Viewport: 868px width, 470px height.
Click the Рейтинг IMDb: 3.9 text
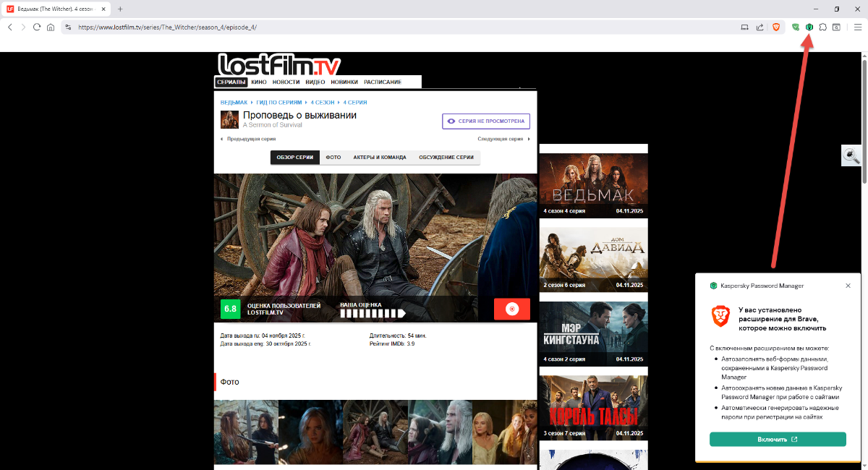392,343
